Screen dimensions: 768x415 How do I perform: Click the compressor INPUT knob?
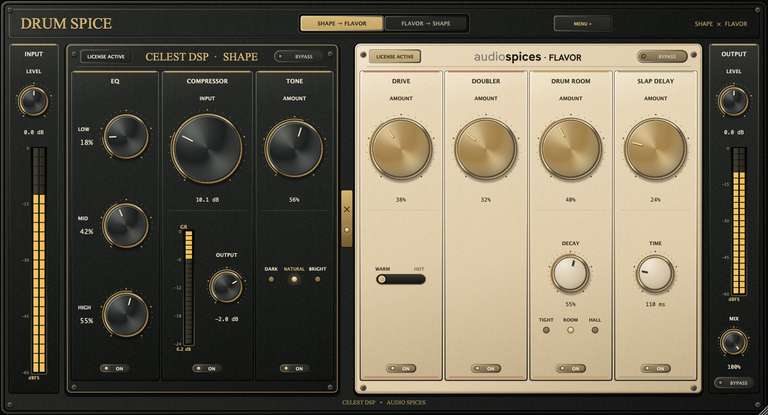(x=207, y=148)
